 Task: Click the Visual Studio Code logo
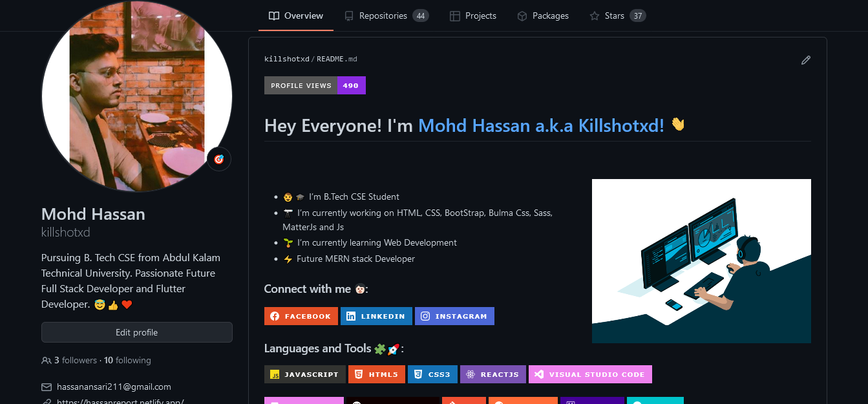[539, 374]
